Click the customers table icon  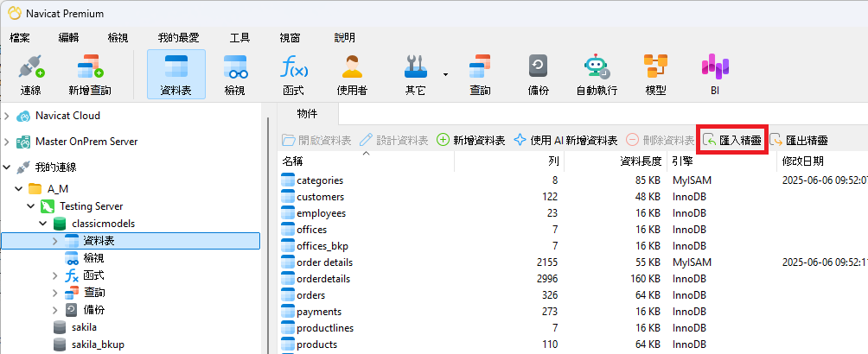tap(288, 197)
